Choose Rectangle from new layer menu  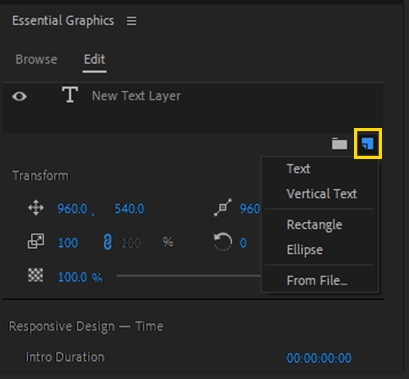314,225
